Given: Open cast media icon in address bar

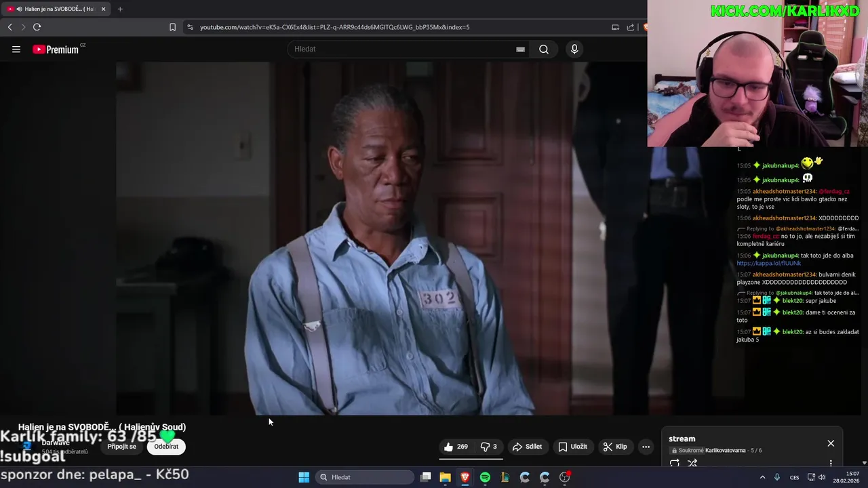Looking at the screenshot, I should pos(615,27).
